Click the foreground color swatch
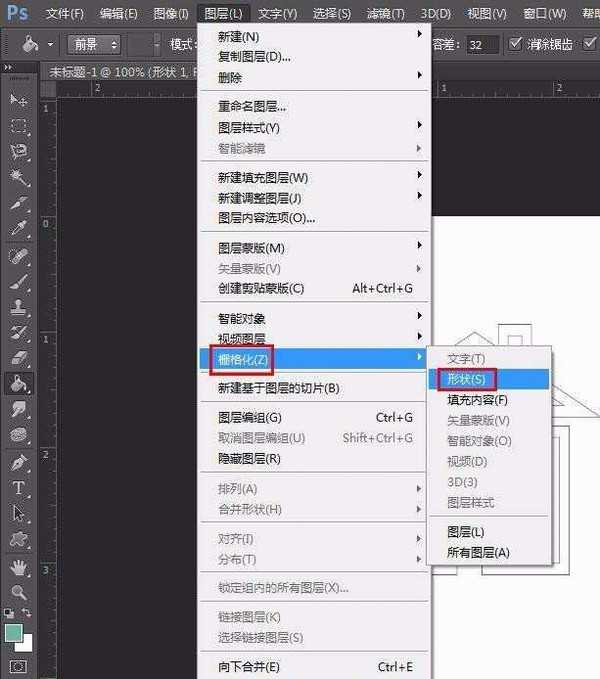 click(13, 633)
